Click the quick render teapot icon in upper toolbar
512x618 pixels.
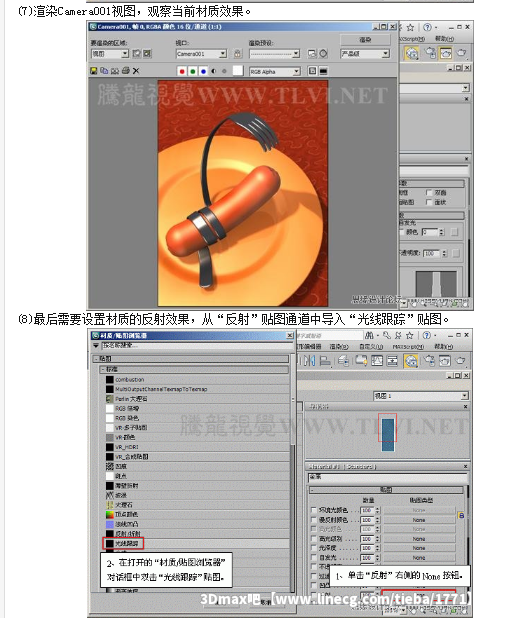[461, 53]
